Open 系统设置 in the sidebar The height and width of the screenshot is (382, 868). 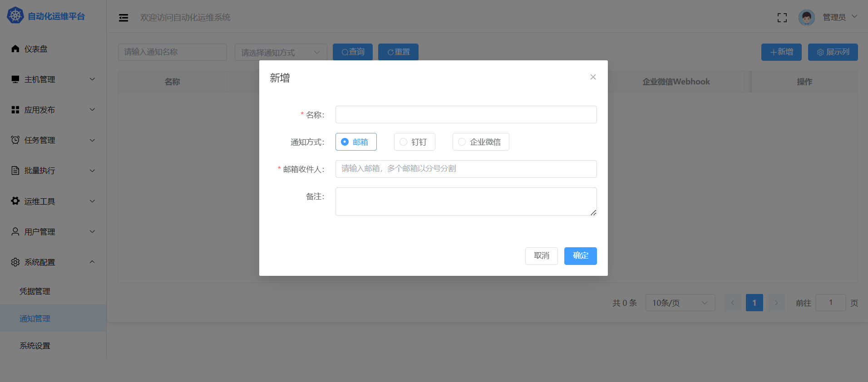pyautogui.click(x=35, y=346)
